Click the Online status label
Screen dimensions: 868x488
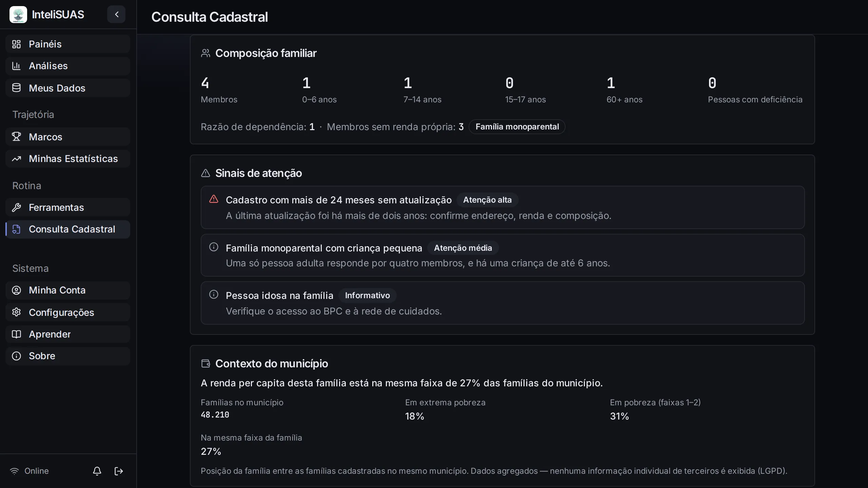(37, 471)
